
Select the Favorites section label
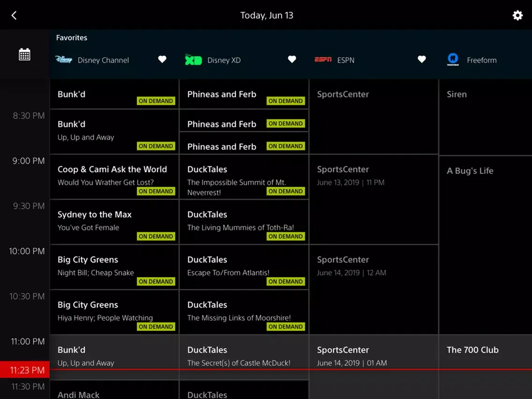pos(72,37)
